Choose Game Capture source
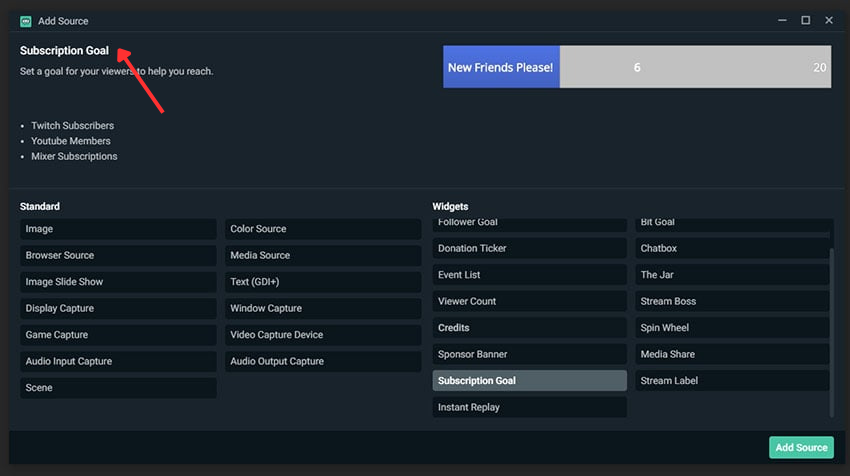850x476 pixels. point(118,335)
